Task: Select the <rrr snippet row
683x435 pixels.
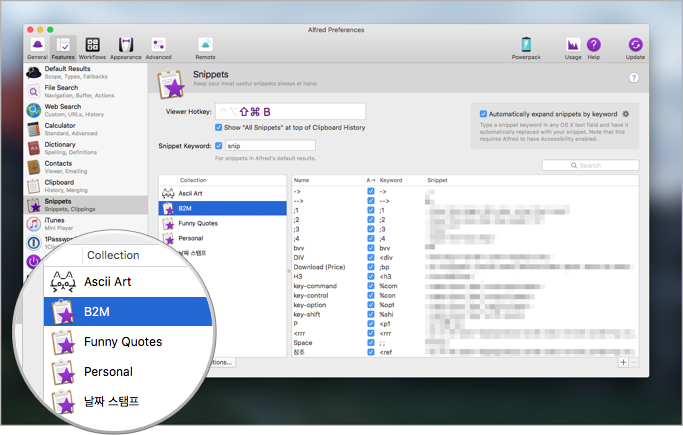Action: pyautogui.click(x=465, y=333)
